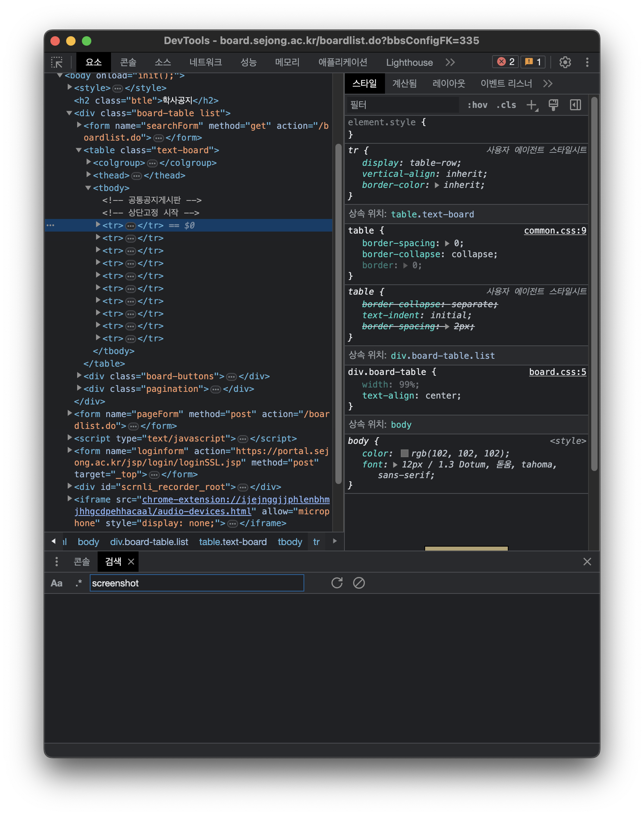644x816 pixels.
Task: Collapse the div board-table list node
Action: click(x=69, y=113)
